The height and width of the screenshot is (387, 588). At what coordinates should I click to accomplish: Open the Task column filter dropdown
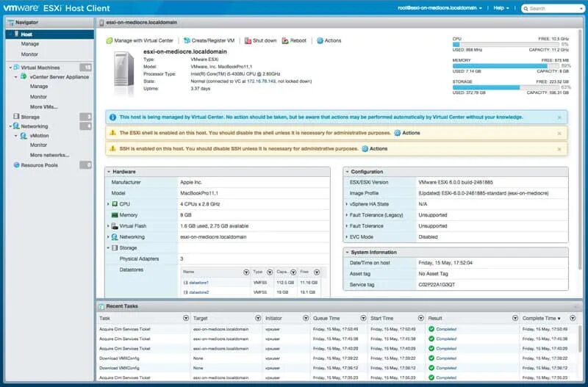(186, 318)
